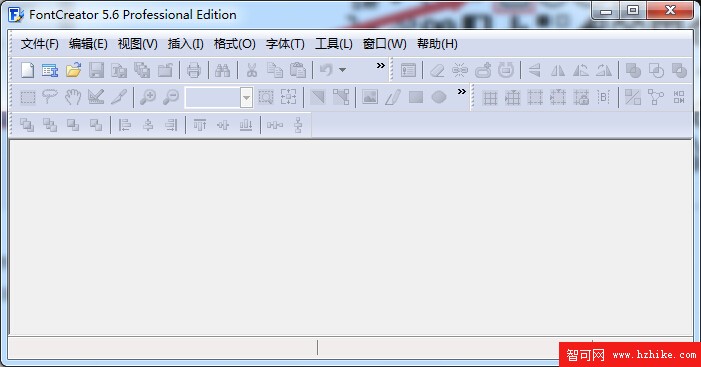Open the 格式(O) menu
This screenshot has height=367, width=701.
pos(235,44)
